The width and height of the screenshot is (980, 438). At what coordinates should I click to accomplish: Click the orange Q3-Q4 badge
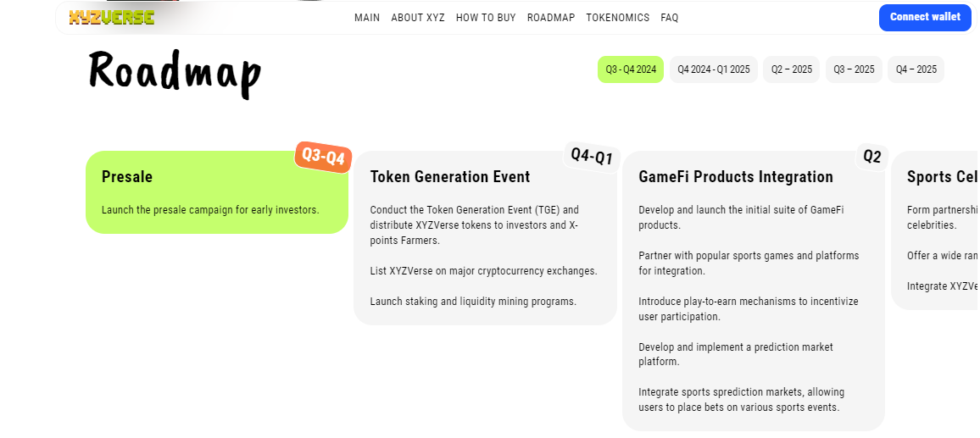tap(323, 157)
